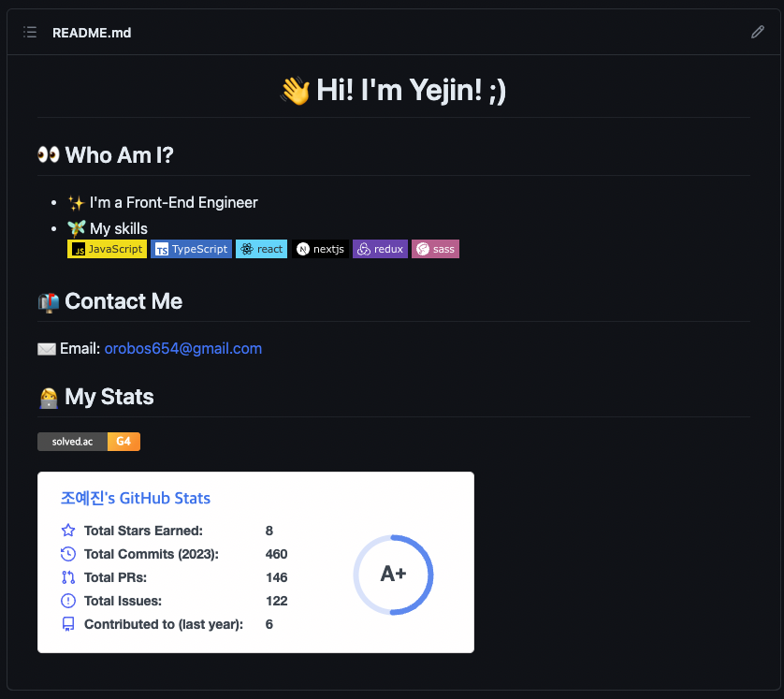
Task: Click the sass skill badge
Action: (x=435, y=249)
